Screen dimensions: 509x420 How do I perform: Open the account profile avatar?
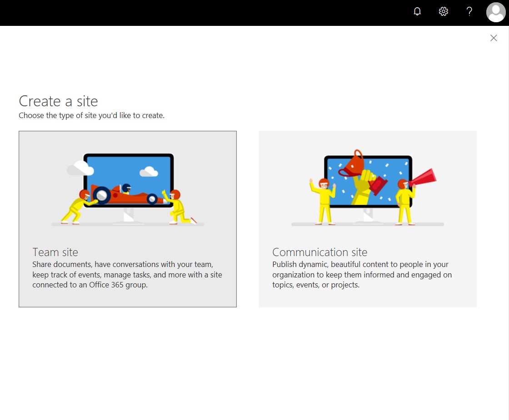pos(495,12)
